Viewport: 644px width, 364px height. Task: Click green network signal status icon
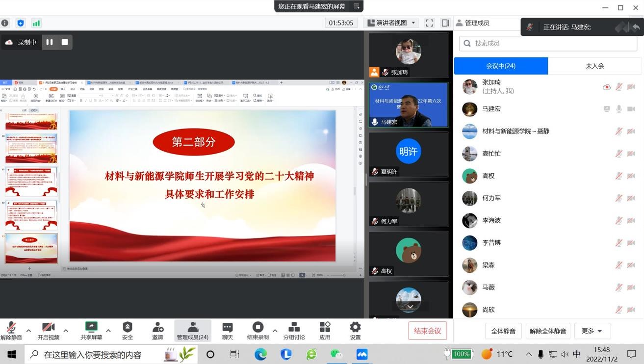click(36, 23)
